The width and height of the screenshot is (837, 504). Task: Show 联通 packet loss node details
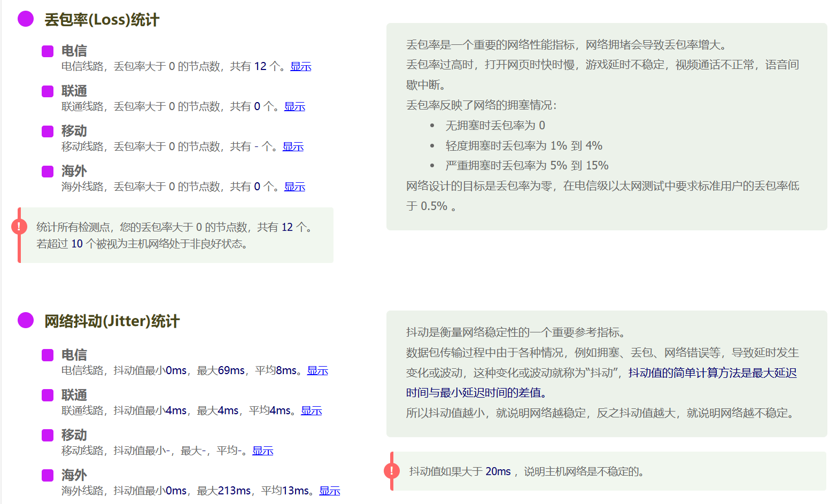[294, 106]
